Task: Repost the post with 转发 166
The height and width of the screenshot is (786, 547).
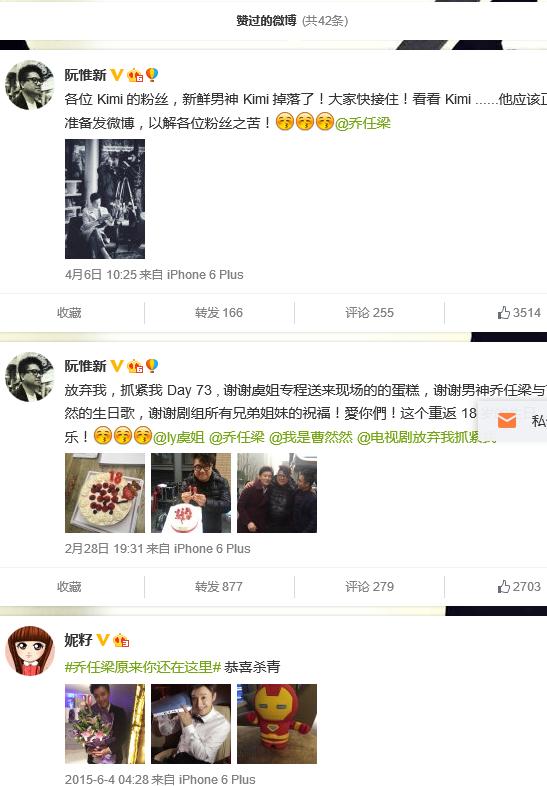Action: 219,313
